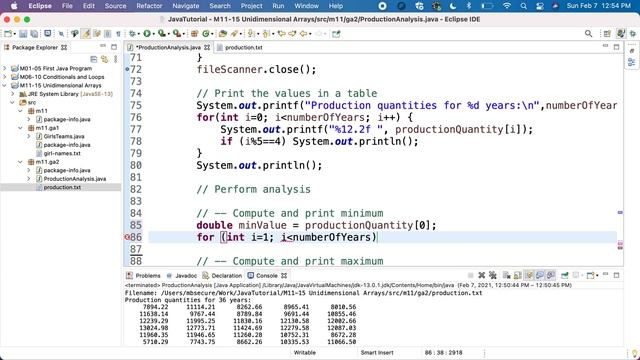Open the Refactor menu
The width and height of the screenshot is (640, 360).
pos(149,6)
